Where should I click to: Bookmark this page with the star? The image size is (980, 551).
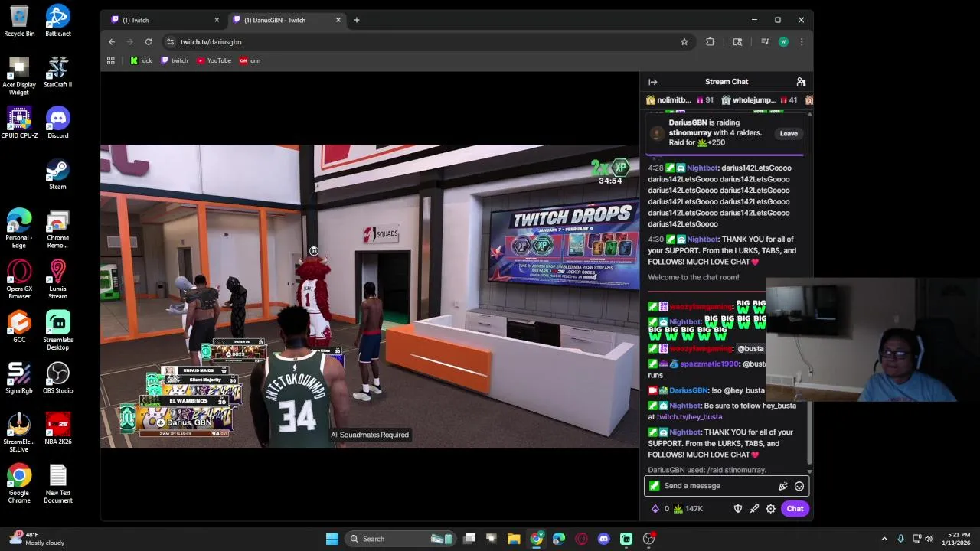point(684,42)
